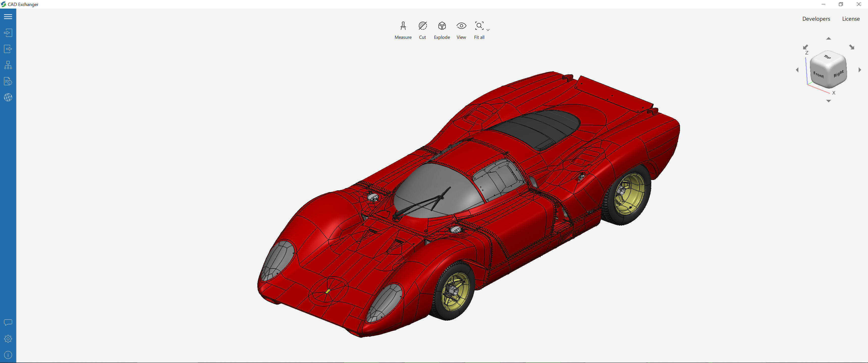Toggle the Explode tool
The height and width of the screenshot is (363, 868).
point(442,30)
